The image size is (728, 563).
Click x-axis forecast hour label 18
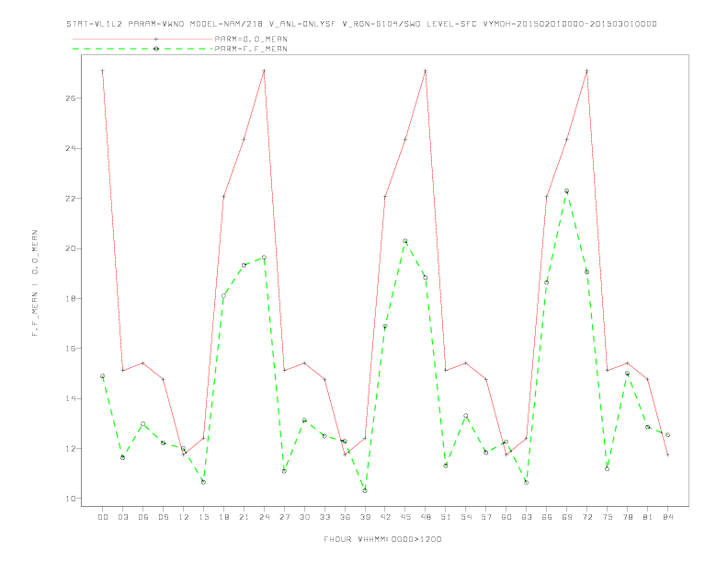pos(223,517)
